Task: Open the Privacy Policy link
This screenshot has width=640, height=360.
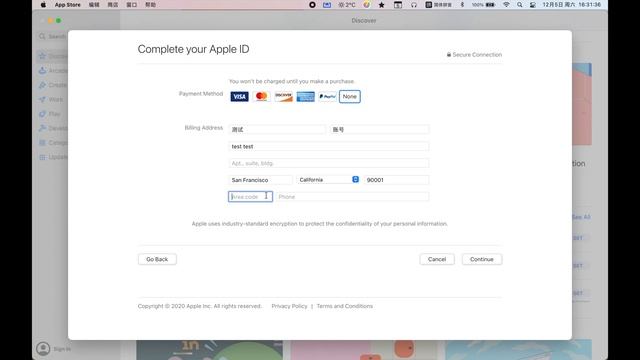Action: coord(289,306)
